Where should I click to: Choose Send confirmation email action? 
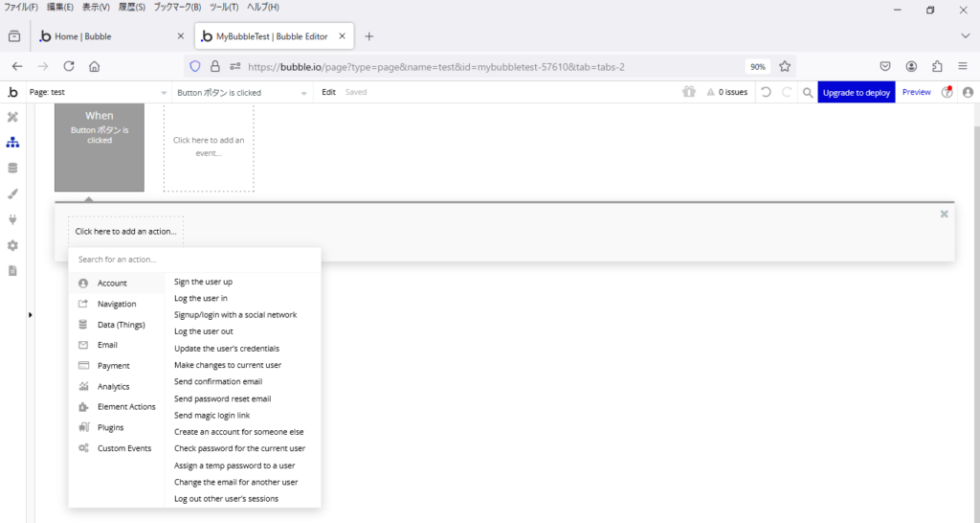click(x=218, y=381)
